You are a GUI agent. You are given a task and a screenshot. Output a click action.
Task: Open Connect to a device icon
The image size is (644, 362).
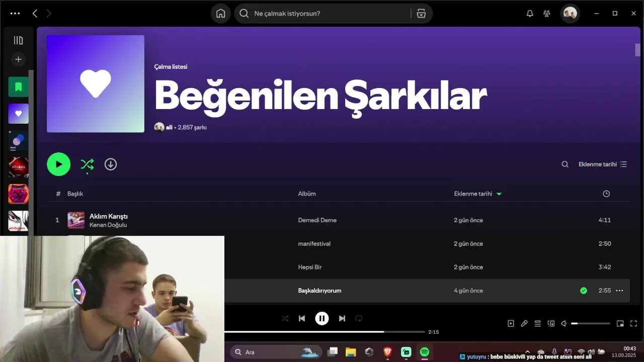(551, 324)
